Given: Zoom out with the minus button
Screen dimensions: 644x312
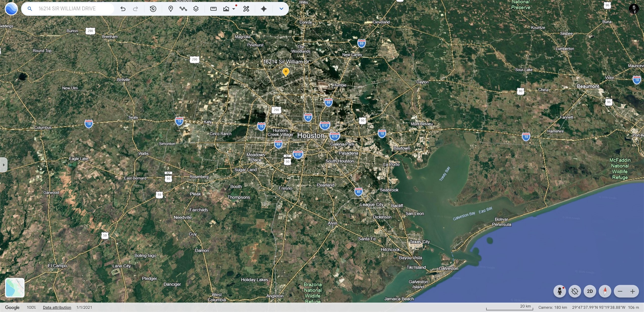Looking at the screenshot, I should (x=620, y=291).
